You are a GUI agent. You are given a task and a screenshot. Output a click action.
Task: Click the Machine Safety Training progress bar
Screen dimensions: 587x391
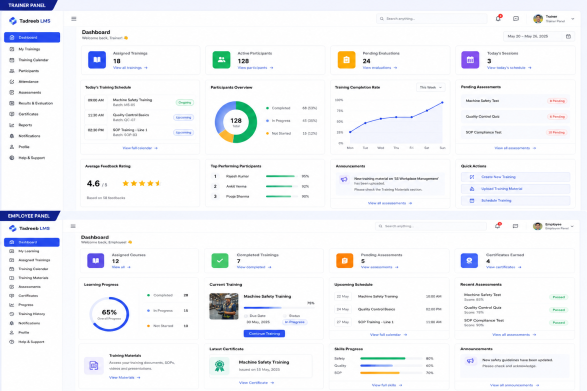279,308
